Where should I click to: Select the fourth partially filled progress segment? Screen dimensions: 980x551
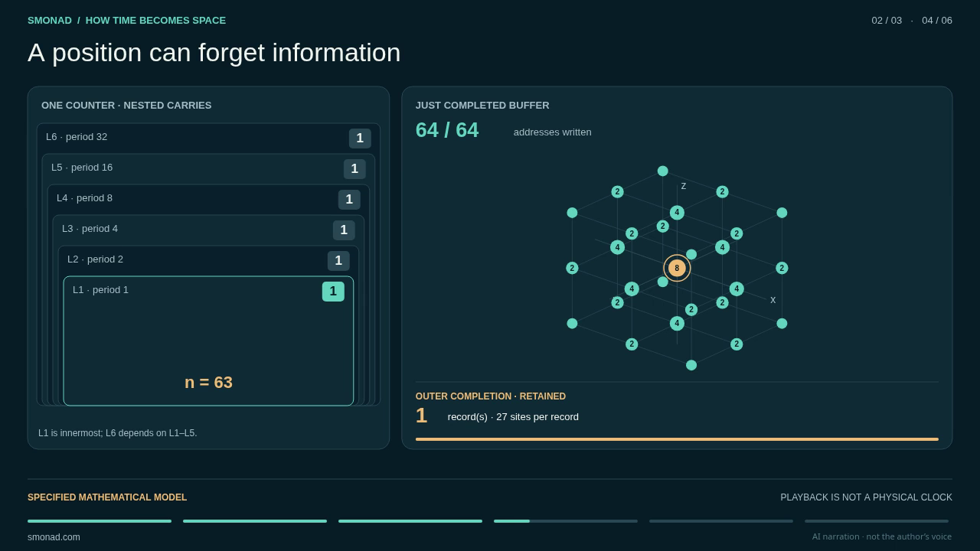pos(566,521)
